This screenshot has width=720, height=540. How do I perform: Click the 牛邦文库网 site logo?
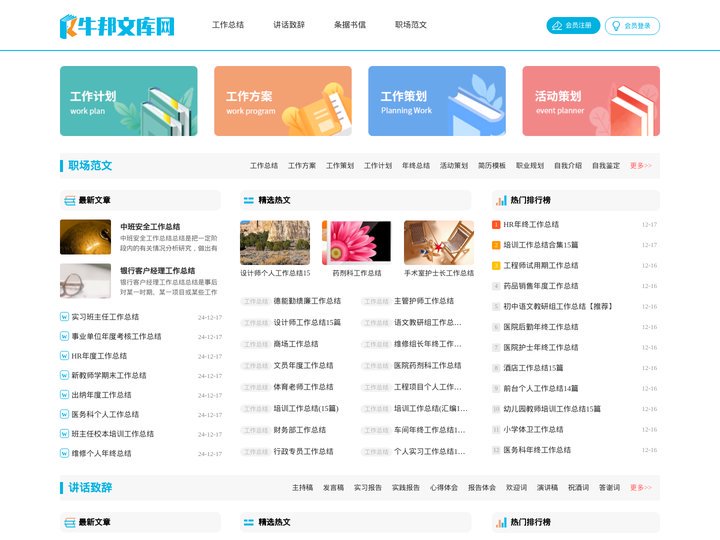117,26
